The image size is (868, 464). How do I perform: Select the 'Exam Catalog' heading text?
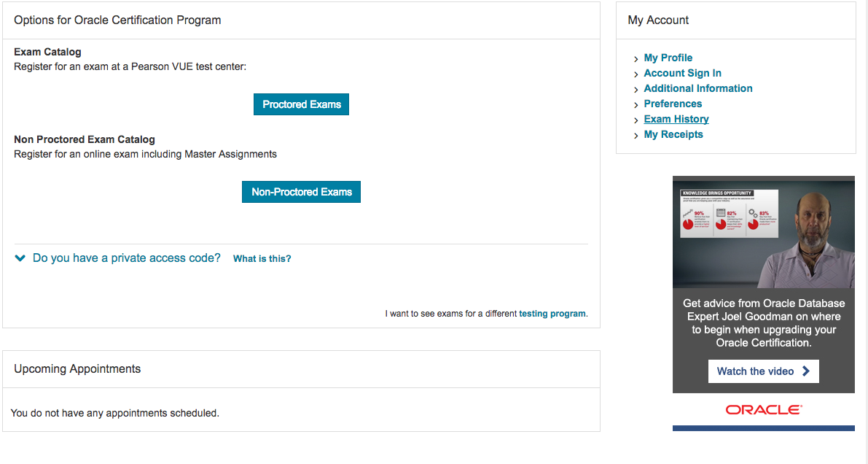pyautogui.click(x=47, y=52)
